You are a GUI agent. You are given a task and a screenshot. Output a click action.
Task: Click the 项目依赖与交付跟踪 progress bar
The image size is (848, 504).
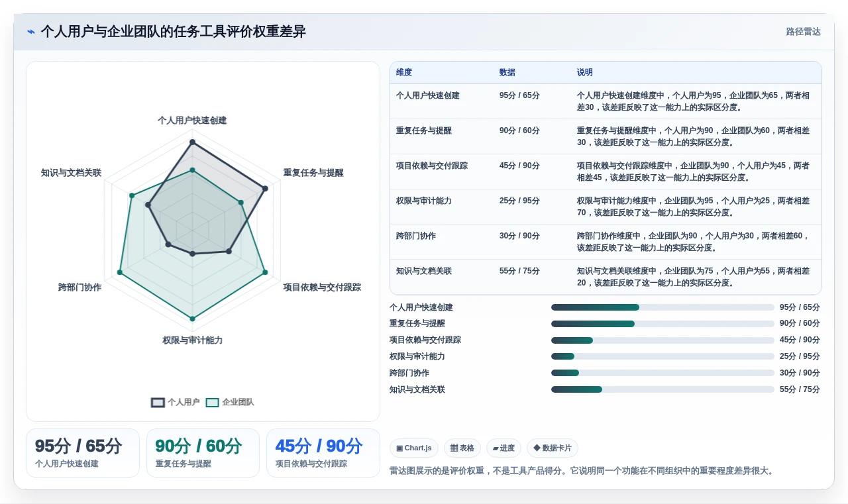662,340
